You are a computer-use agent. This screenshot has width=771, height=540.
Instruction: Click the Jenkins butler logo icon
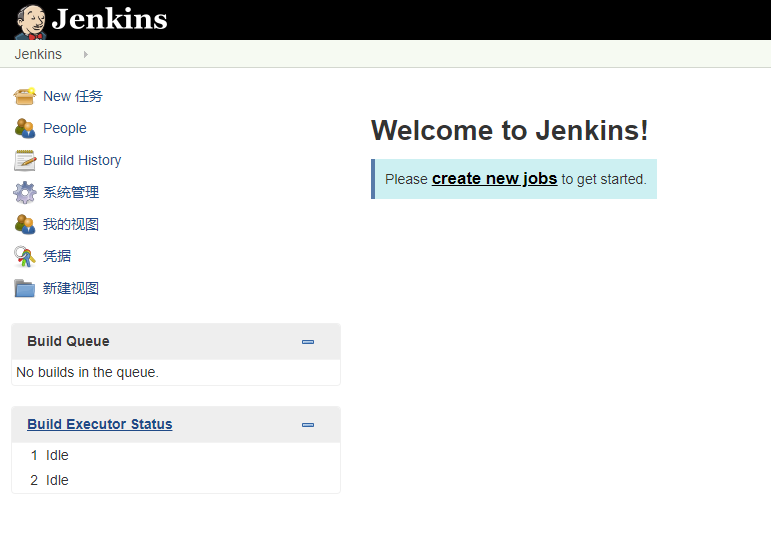pyautogui.click(x=30, y=22)
